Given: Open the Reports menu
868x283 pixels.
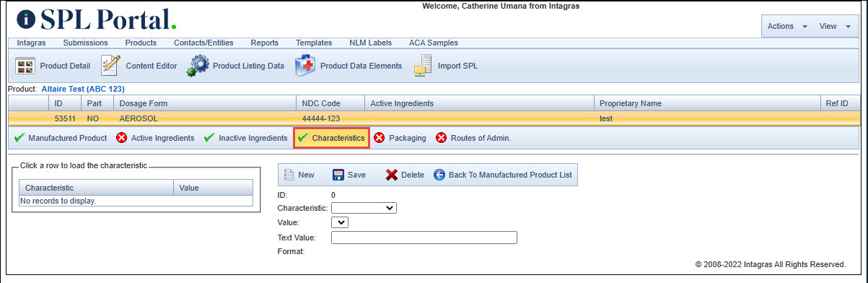Looking at the screenshot, I should pyautogui.click(x=264, y=43).
